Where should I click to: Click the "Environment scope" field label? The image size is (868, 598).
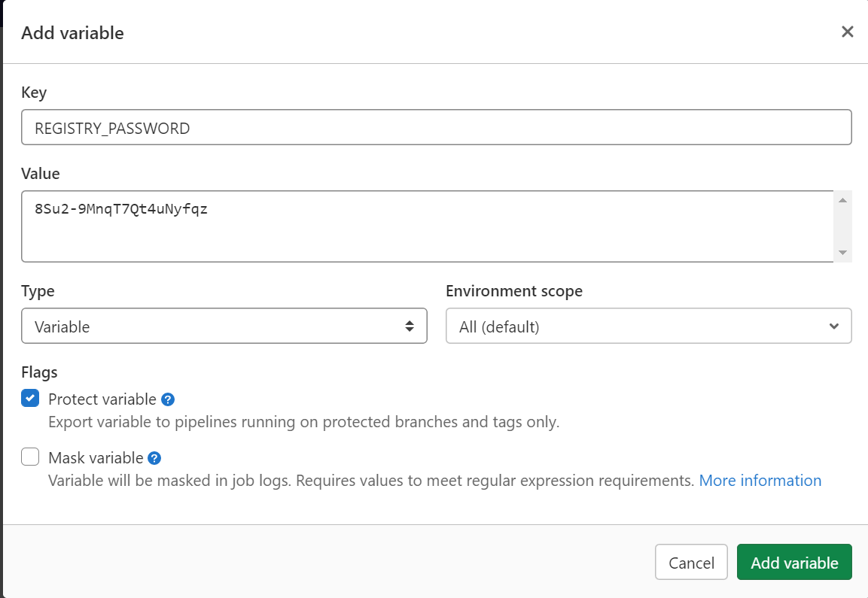coord(514,291)
